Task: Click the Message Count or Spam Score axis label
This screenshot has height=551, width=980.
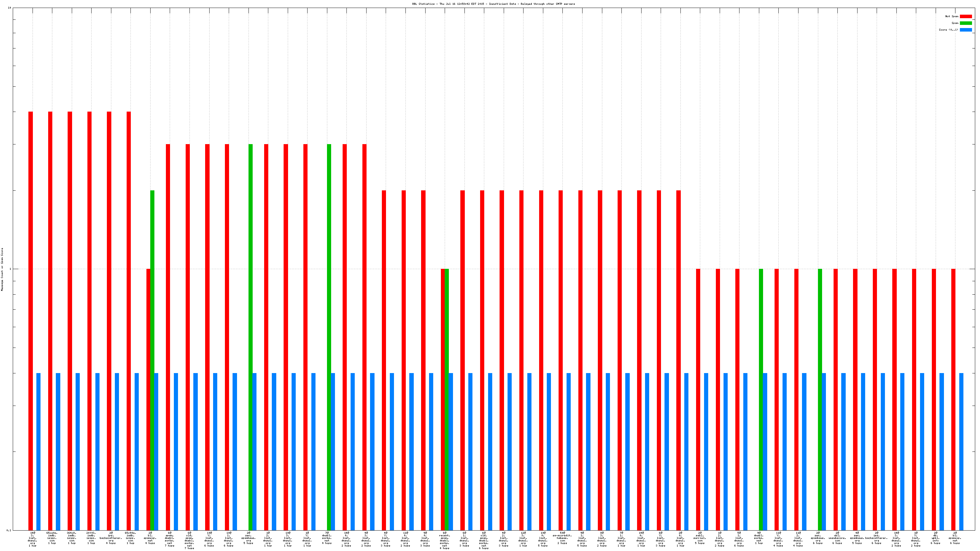Action: [x=2, y=269]
